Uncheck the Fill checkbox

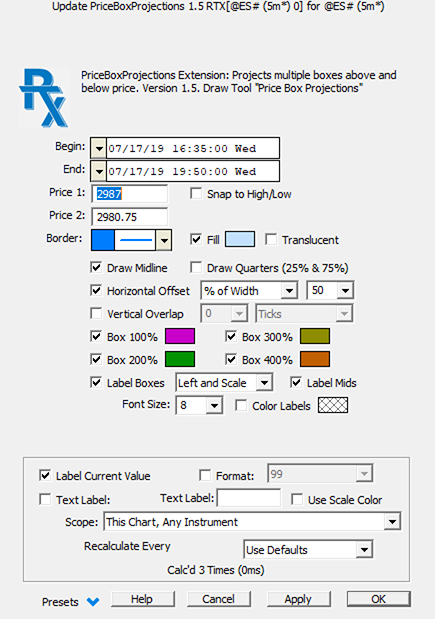point(196,239)
